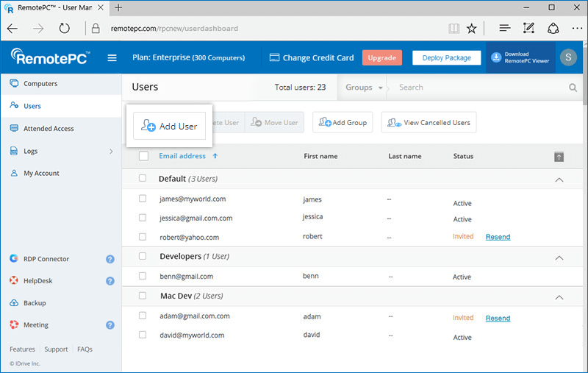Click the browser share icon
Viewport: 588px width, 373px height.
pos(553,29)
